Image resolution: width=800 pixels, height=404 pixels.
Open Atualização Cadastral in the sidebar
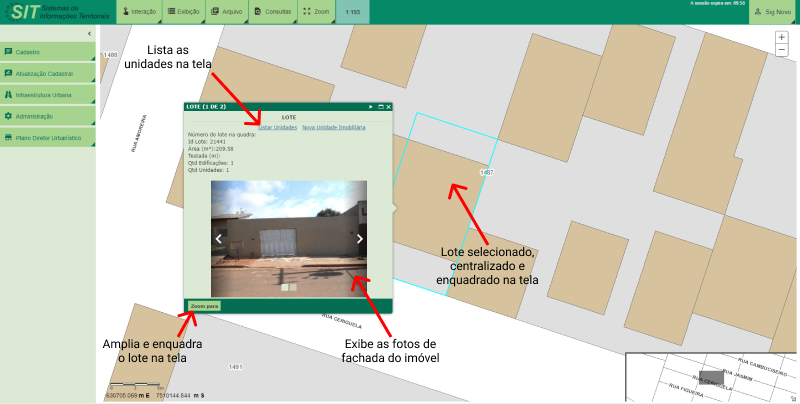48,73
